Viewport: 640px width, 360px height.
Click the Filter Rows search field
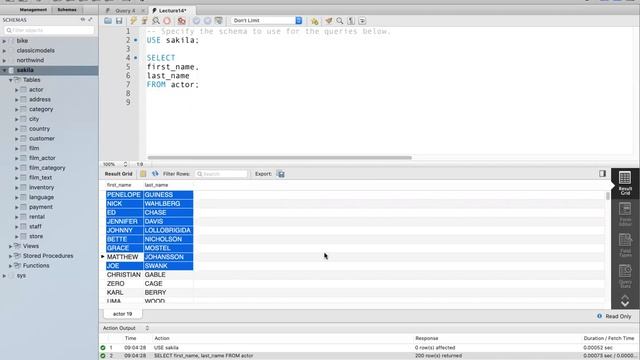(x=221, y=174)
